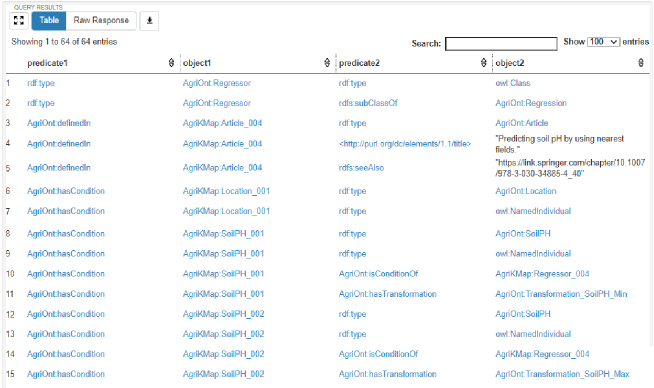This screenshot has height=388, width=654.
Task: Open AgriKMap:SoilPH_001 link in row 8
Action: coord(224,234)
